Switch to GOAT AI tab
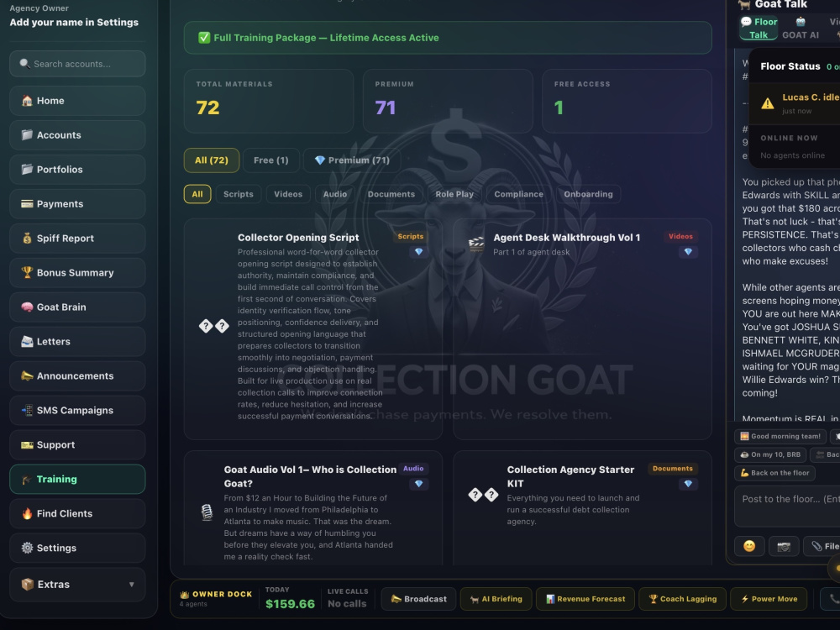The height and width of the screenshot is (630, 840). coord(801,28)
